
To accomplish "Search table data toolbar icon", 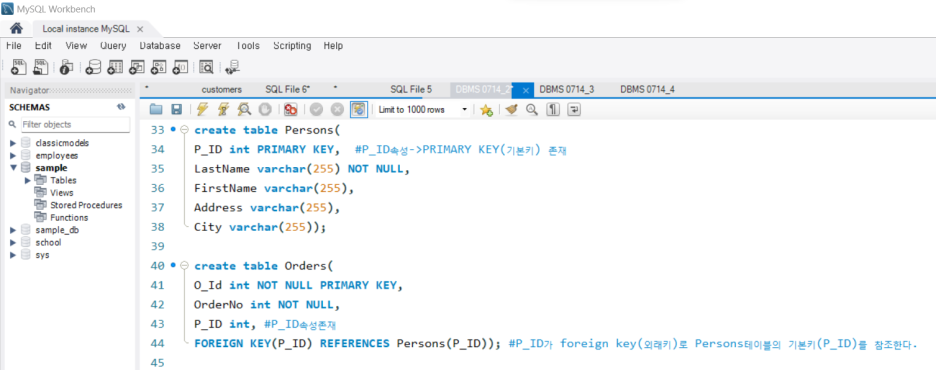I will (x=207, y=67).
